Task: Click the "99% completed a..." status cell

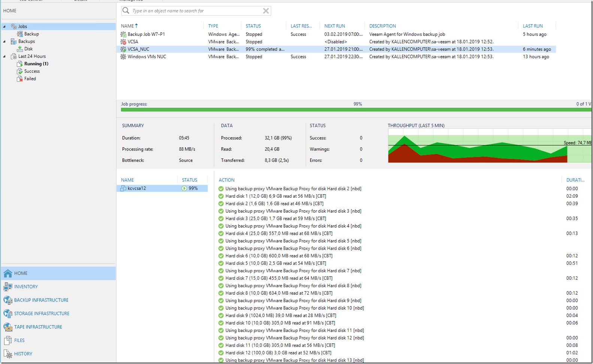Action: click(x=265, y=49)
